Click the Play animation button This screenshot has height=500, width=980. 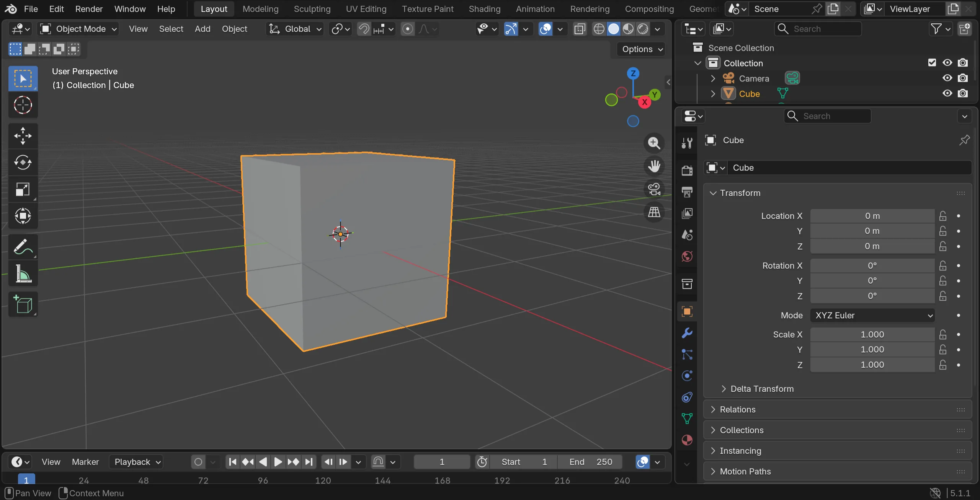point(278,462)
